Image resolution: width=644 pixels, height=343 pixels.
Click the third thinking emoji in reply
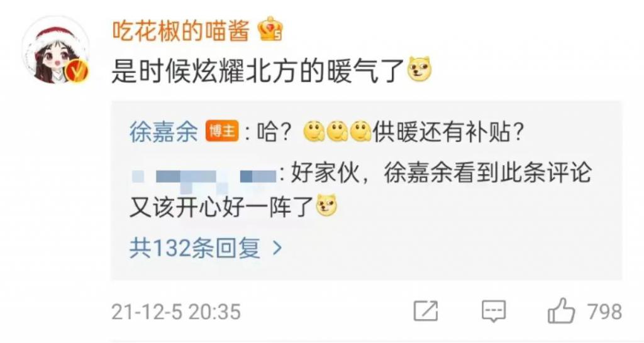click(x=360, y=132)
